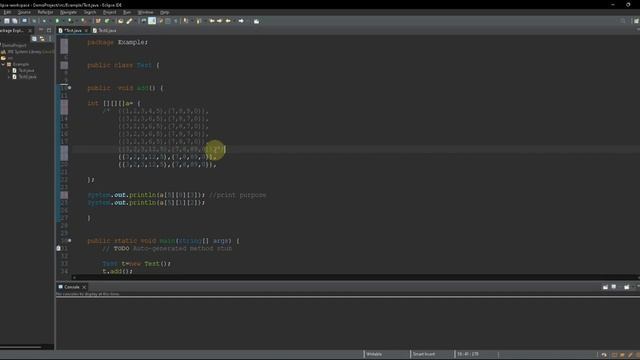Image resolution: width=640 pixels, height=360 pixels.
Task: Click the Pin Editor icon
Action: point(256,21)
